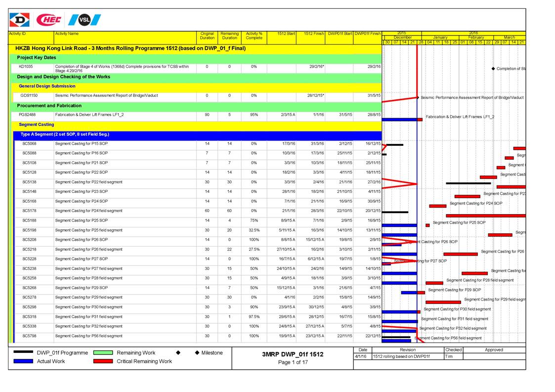Click activity ID SC5338
The height and width of the screenshot is (392, 555).
click(x=29, y=326)
